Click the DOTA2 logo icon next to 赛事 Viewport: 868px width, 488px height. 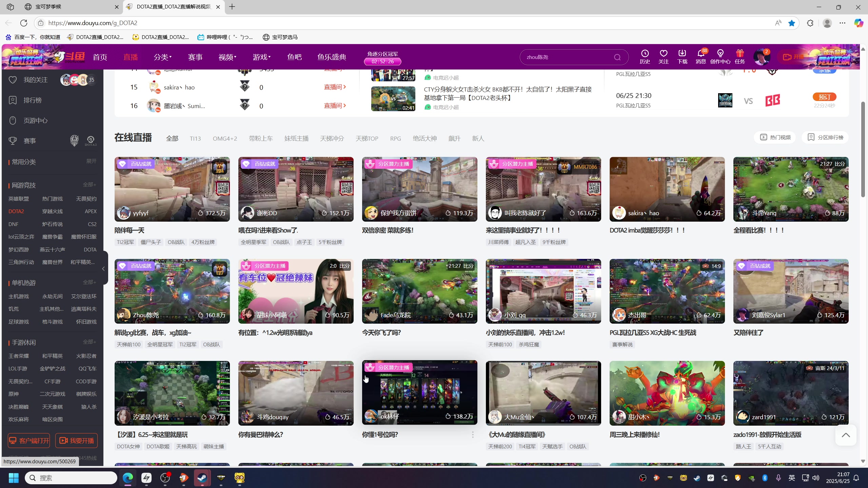(91, 141)
